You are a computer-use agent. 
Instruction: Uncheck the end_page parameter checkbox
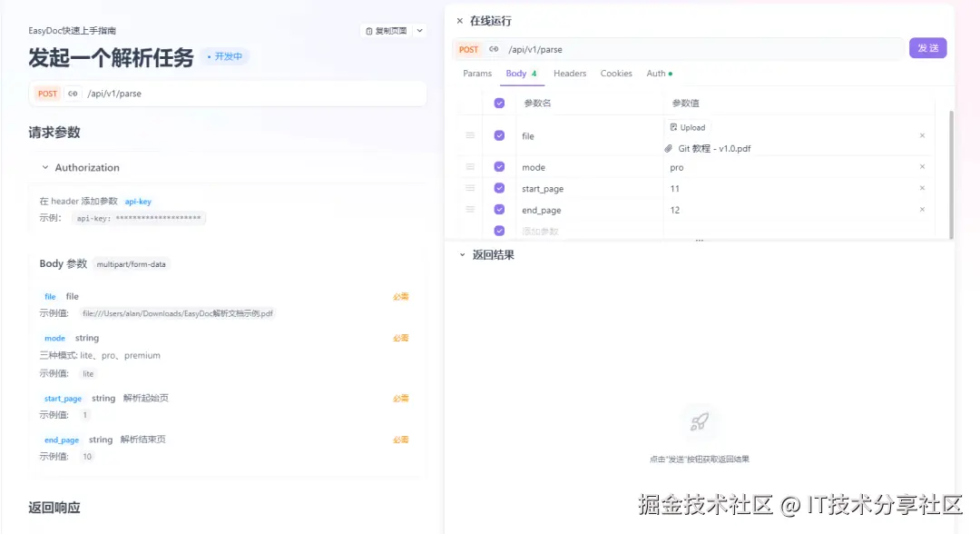click(498, 210)
